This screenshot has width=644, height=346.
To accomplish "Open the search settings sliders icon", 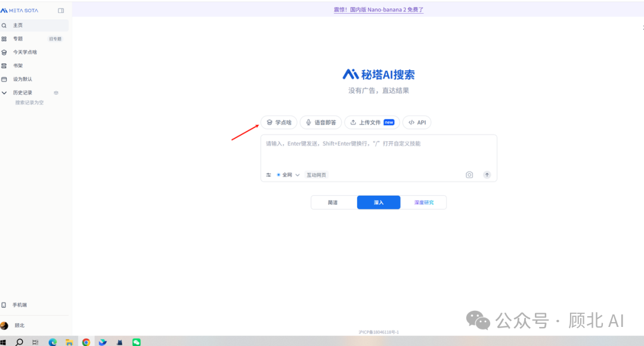I will tap(268, 175).
